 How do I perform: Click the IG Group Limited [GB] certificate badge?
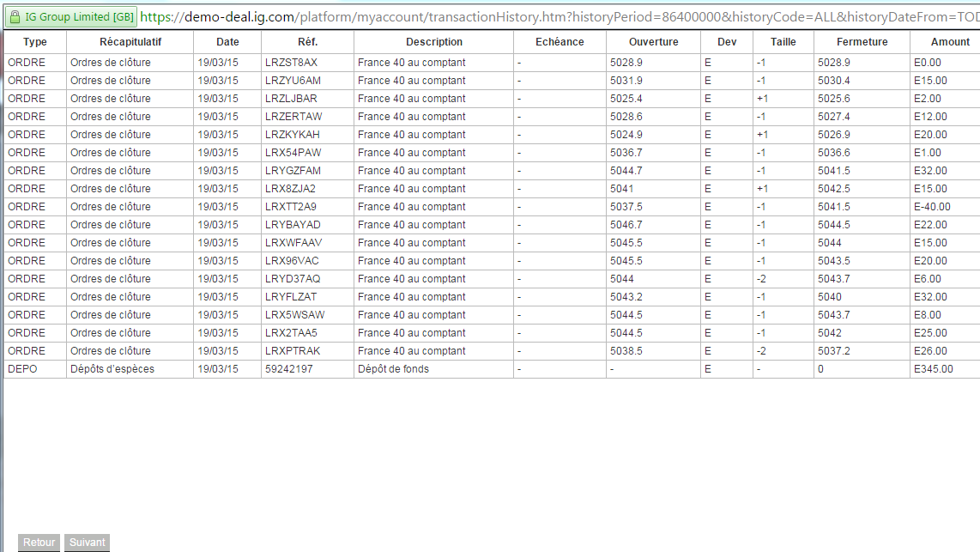[x=70, y=17]
